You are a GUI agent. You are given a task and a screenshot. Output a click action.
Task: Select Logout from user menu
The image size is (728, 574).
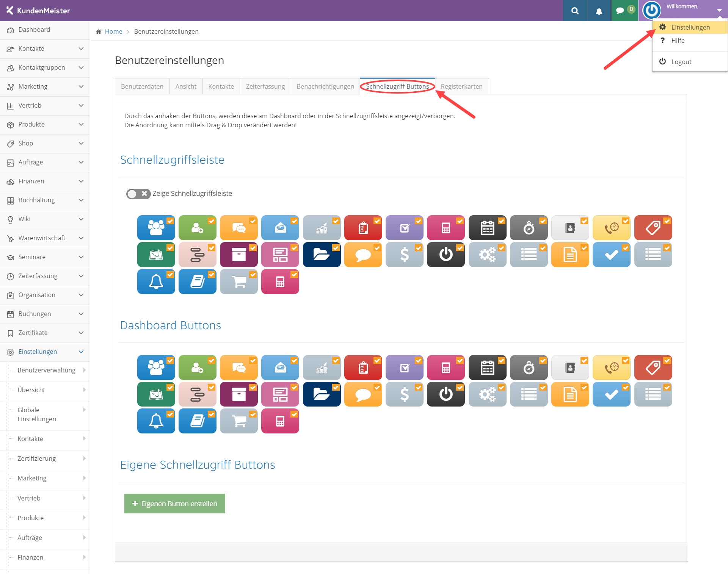point(681,62)
